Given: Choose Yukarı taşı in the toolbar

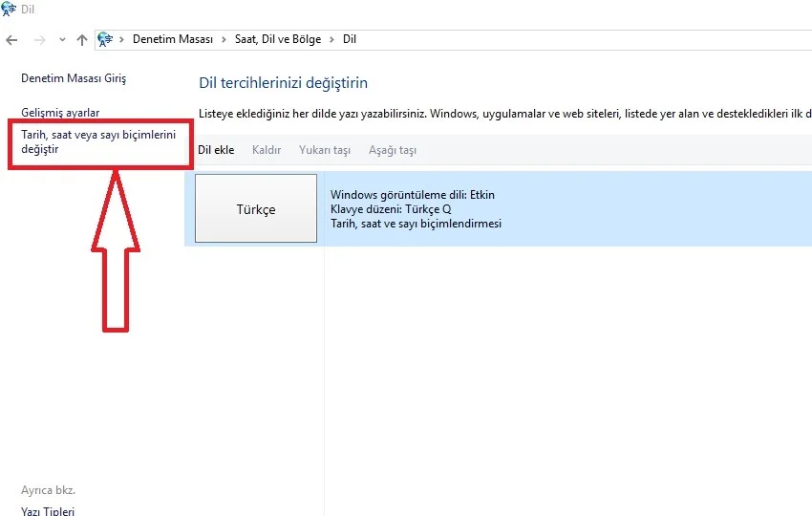Looking at the screenshot, I should point(324,150).
